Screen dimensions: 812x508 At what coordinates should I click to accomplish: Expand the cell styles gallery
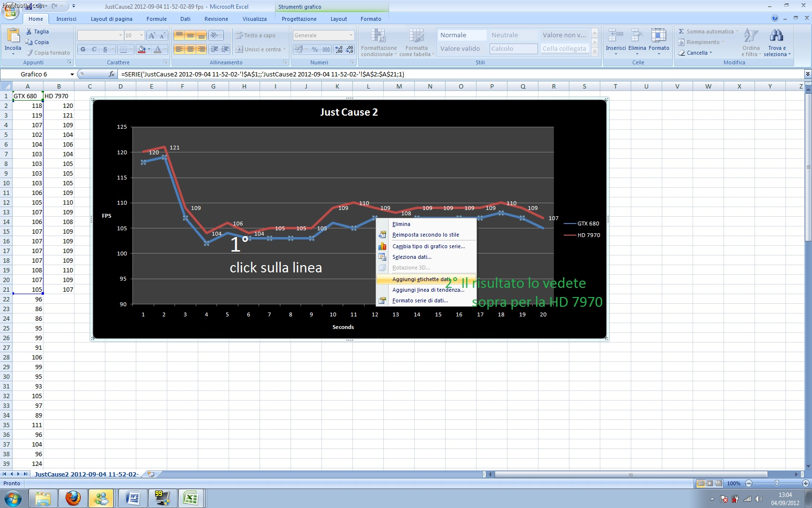tap(595, 52)
